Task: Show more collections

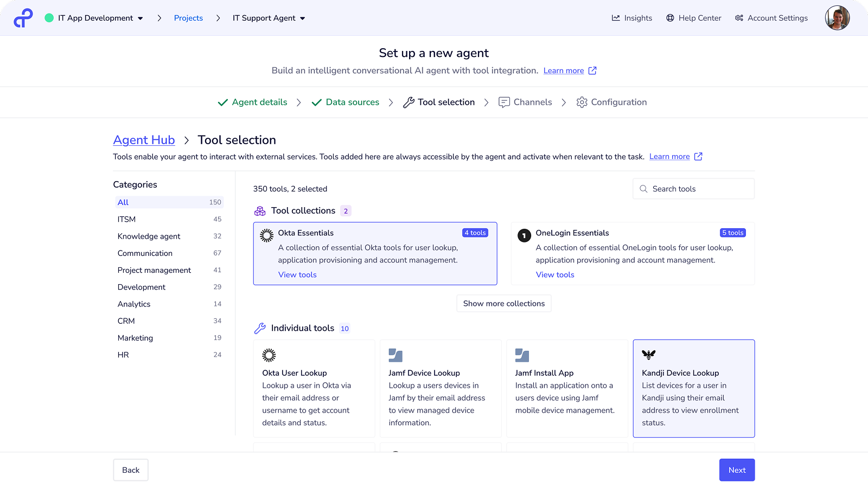Action: tap(503, 304)
